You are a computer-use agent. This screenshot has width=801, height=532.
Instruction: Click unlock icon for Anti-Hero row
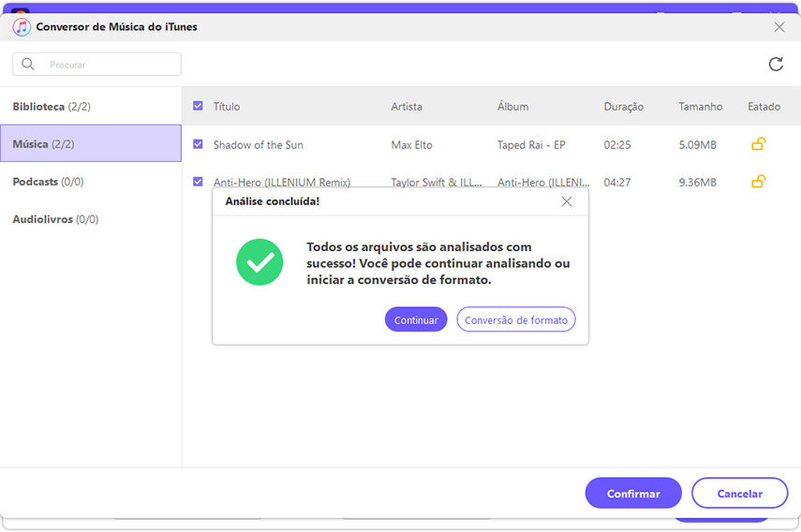(x=758, y=182)
